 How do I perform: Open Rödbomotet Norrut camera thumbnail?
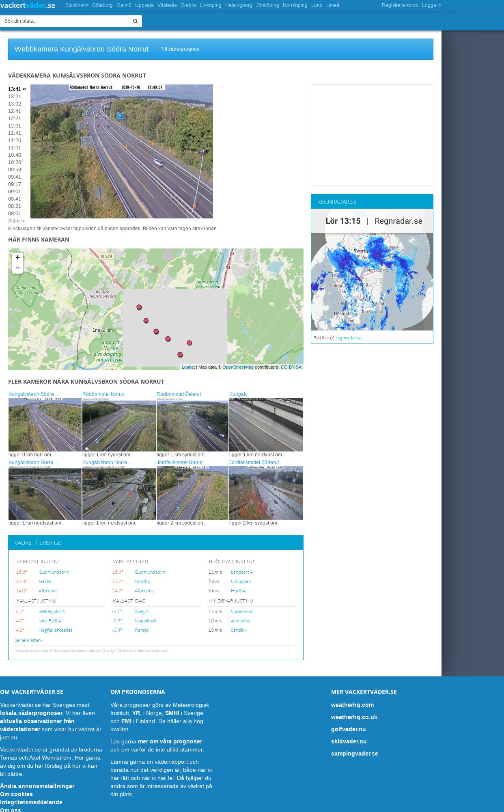point(119,425)
